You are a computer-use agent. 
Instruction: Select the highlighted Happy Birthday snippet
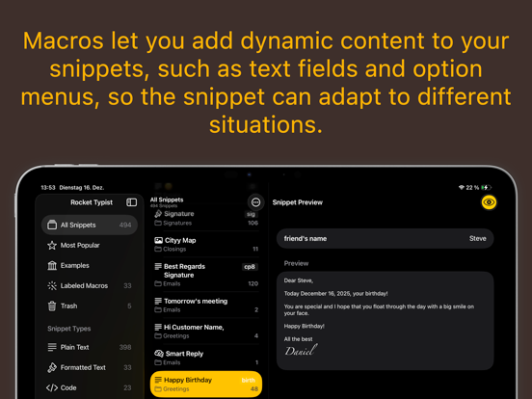206,384
